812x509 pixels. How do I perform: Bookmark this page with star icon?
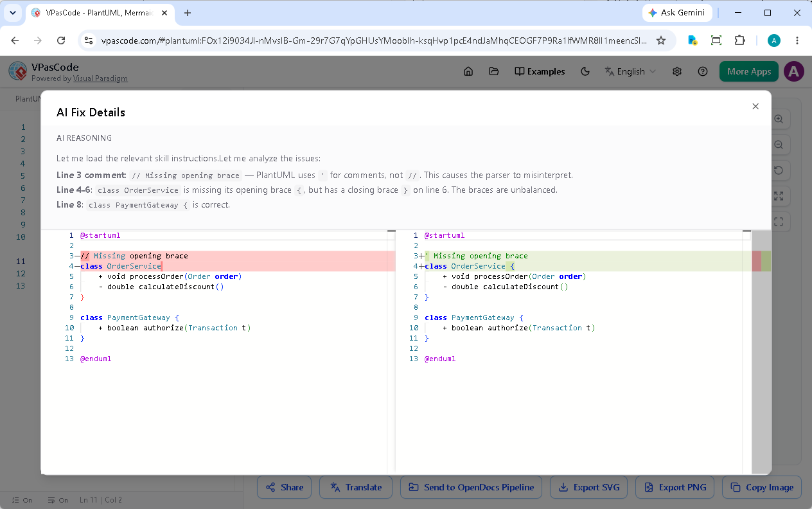661,40
